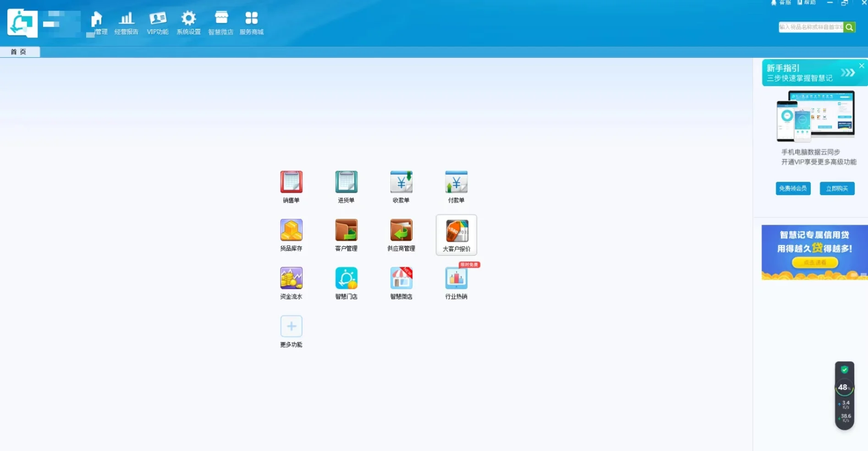Switch to the 首页 home tab
Image resolution: width=868 pixels, height=451 pixels.
click(19, 52)
